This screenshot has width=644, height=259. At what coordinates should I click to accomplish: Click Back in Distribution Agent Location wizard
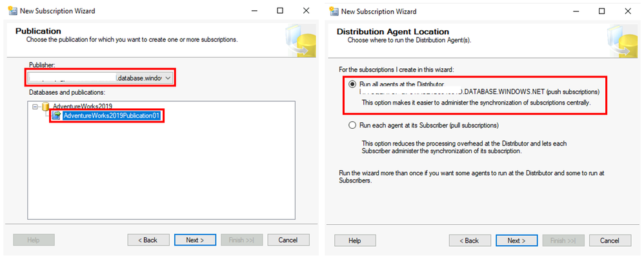tap(469, 240)
